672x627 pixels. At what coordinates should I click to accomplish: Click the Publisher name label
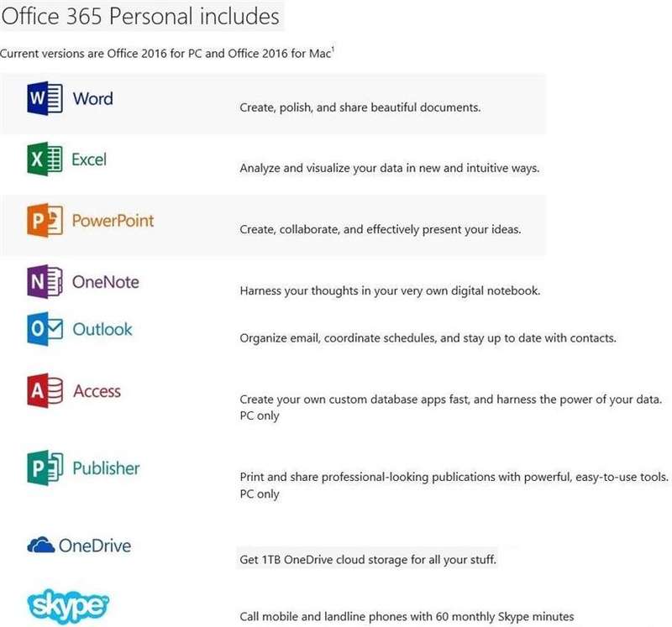(106, 468)
